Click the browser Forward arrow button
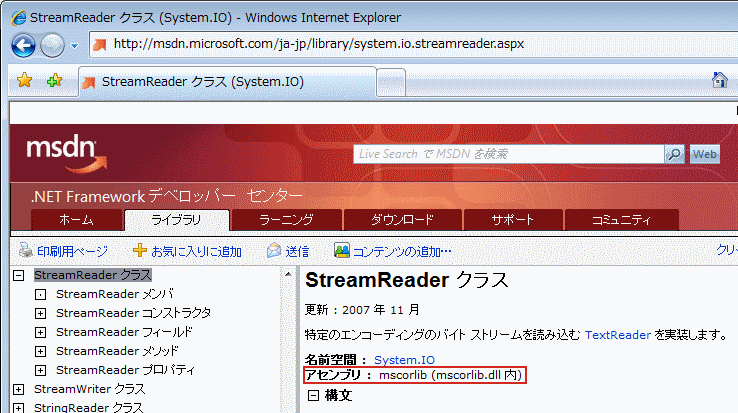Image resolution: width=738 pixels, height=413 pixels. [52, 46]
